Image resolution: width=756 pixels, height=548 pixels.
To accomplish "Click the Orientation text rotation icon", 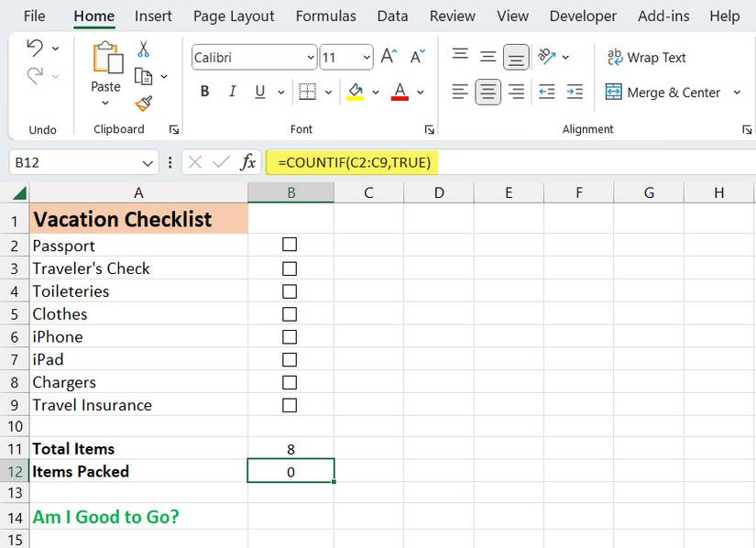I will pos(547,57).
